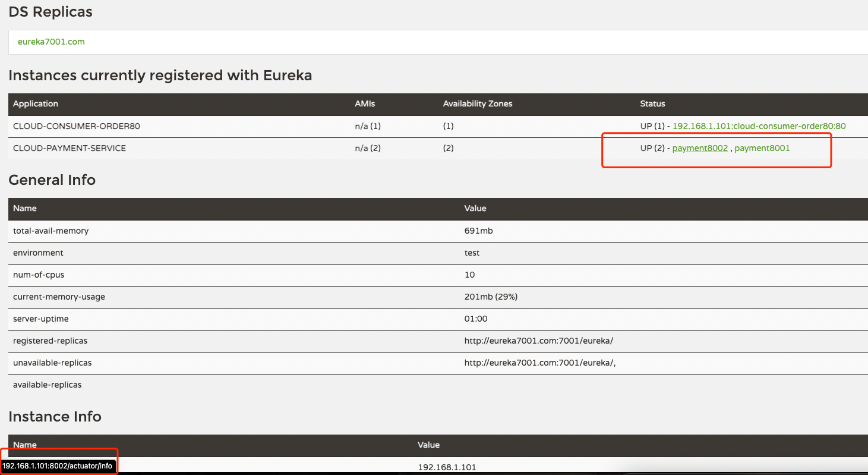Open the payment8001 instance link

pyautogui.click(x=762, y=148)
